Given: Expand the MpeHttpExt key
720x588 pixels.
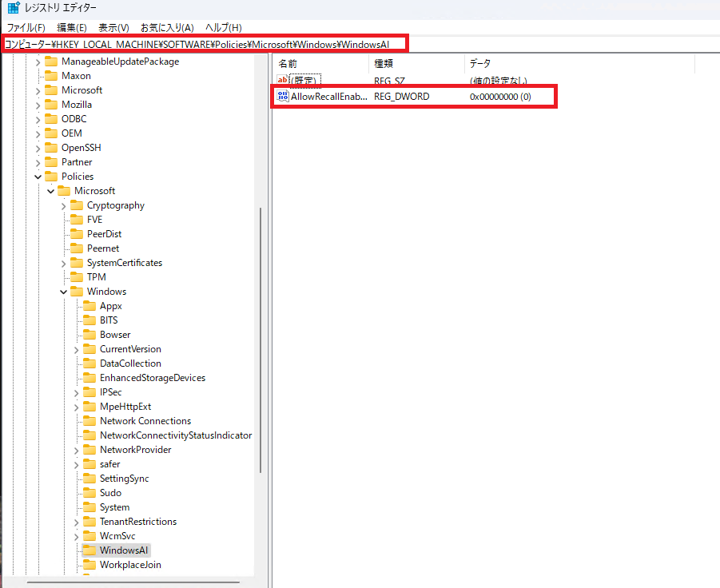Looking at the screenshot, I should (77, 407).
